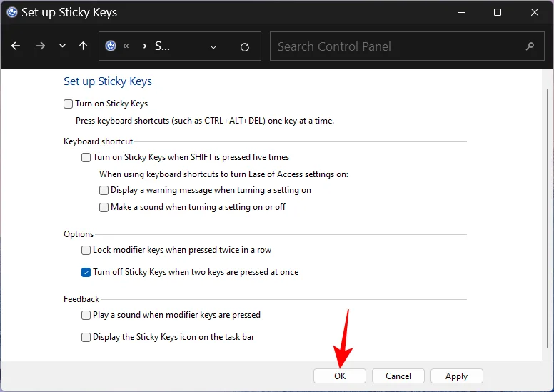
Task: Click the Cancel button
Action: coord(398,376)
